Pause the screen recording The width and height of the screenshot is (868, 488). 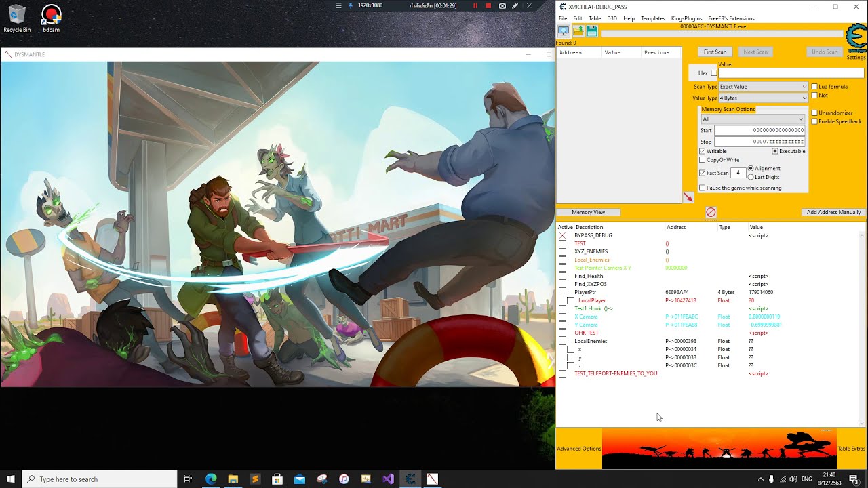475,5
